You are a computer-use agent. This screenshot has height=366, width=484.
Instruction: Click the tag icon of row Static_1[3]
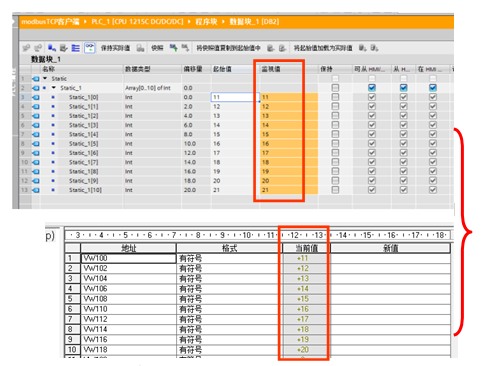(36, 125)
